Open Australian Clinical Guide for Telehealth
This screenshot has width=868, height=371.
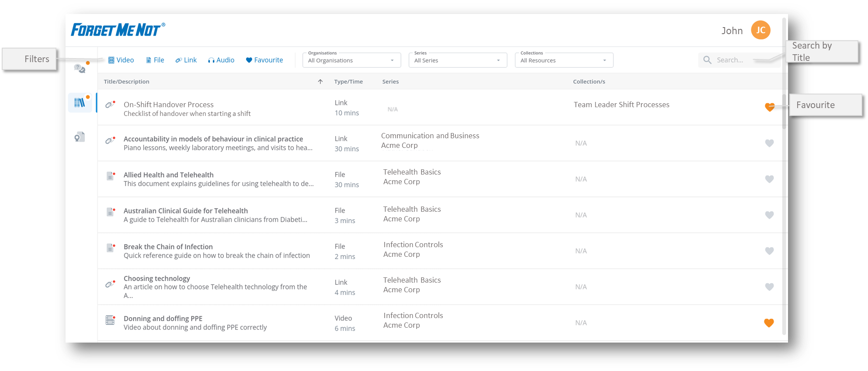click(186, 211)
